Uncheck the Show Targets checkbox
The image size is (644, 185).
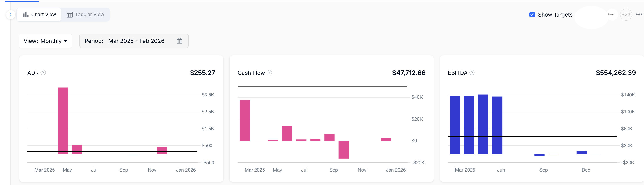532,15
